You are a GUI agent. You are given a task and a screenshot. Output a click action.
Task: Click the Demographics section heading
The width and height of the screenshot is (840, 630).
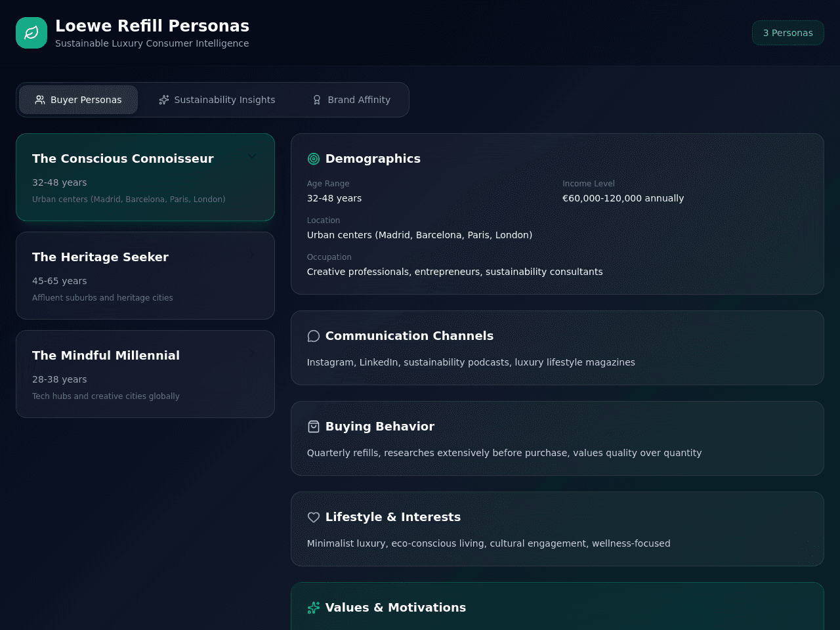(373, 159)
